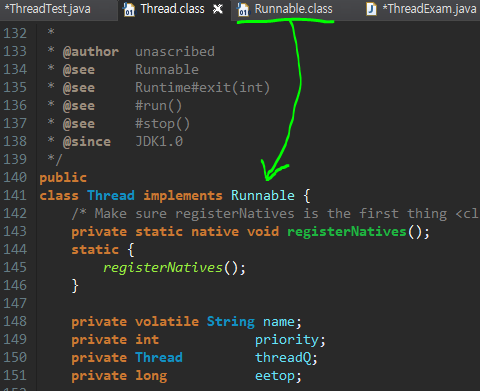Click 'native' keyword on line 143
Screen dimensions: 480x391
(215, 232)
